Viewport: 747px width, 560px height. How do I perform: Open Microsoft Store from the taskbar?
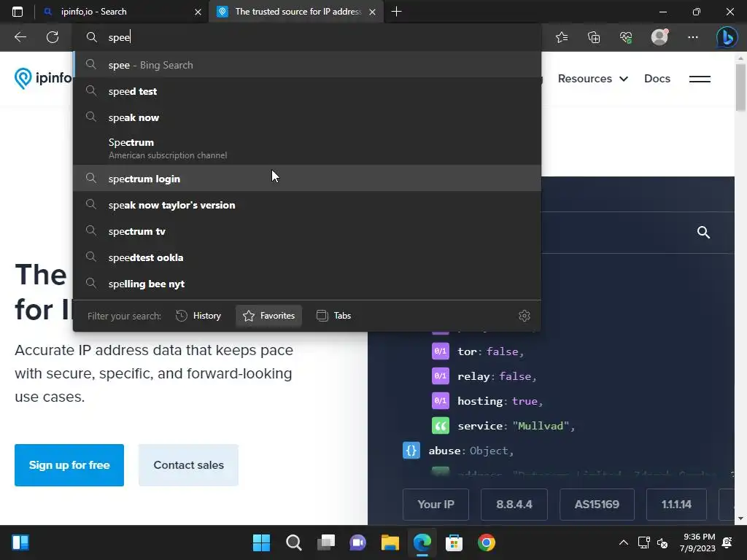[454, 542]
